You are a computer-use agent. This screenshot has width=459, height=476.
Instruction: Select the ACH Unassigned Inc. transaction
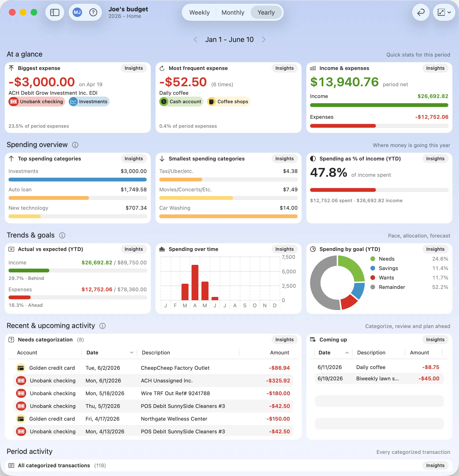(x=153, y=381)
